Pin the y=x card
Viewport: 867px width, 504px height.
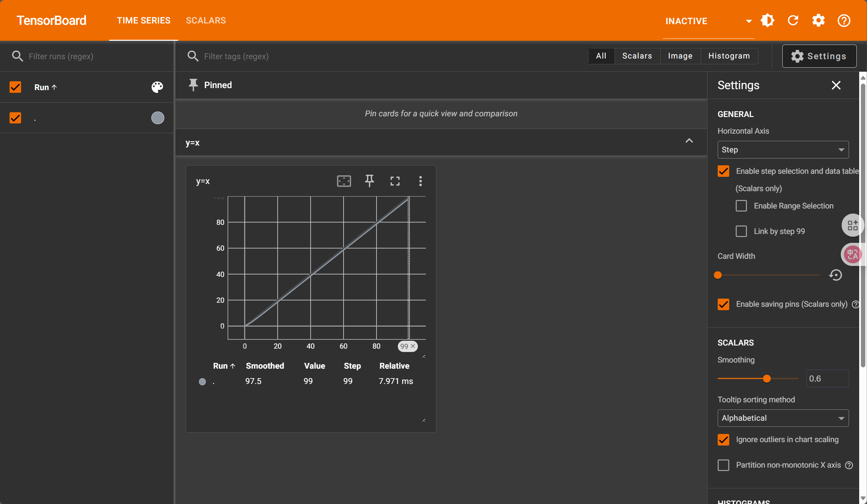[x=369, y=181]
